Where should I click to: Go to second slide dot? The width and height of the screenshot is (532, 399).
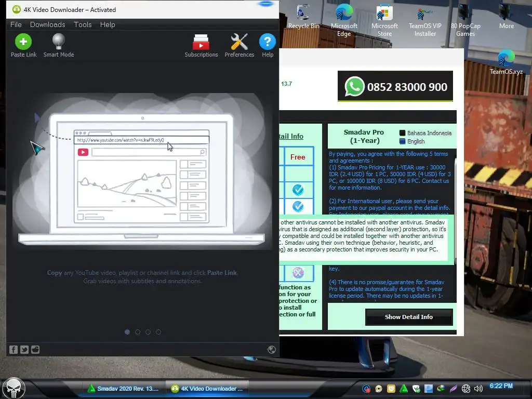[137, 332]
